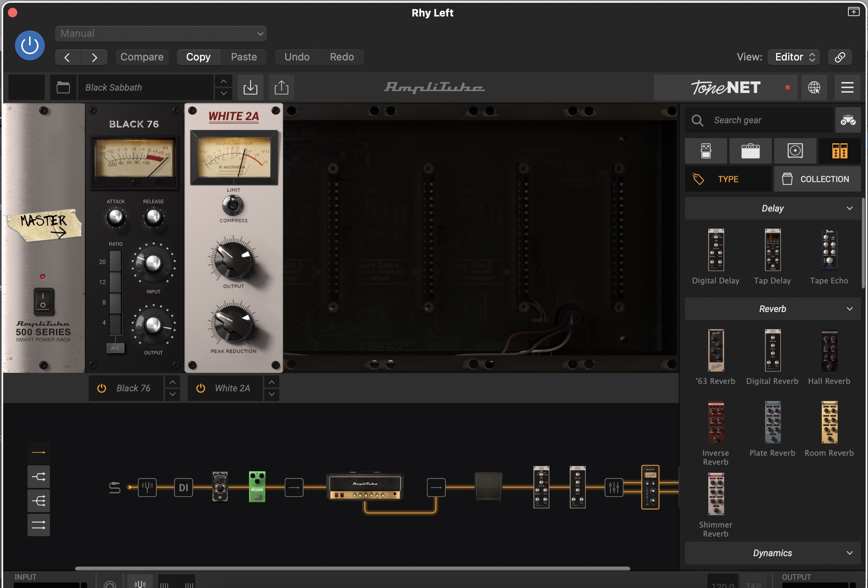Viewport: 868px width, 588px height.
Task: Select the Hall Reverb unit
Action: (829, 358)
